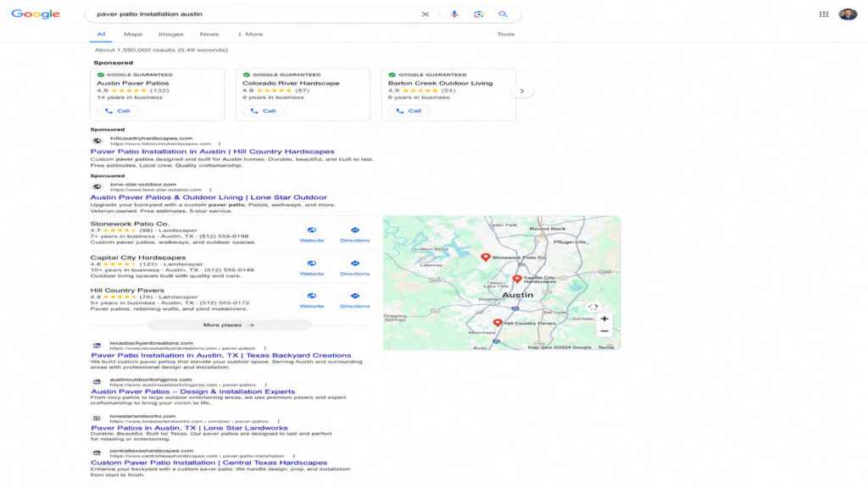The image size is (868, 488).
Task: Click lone-star-outdoor.com site favicon
Action: pos(97,187)
